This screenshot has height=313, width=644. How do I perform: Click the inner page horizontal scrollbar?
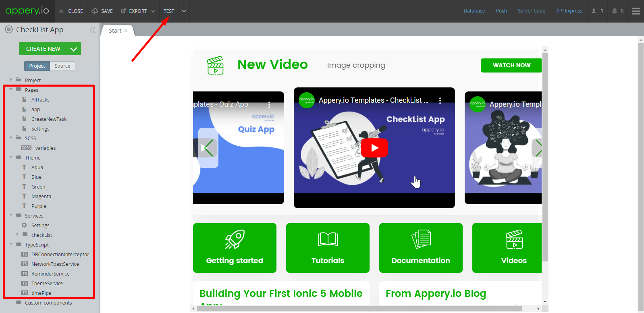point(359,309)
